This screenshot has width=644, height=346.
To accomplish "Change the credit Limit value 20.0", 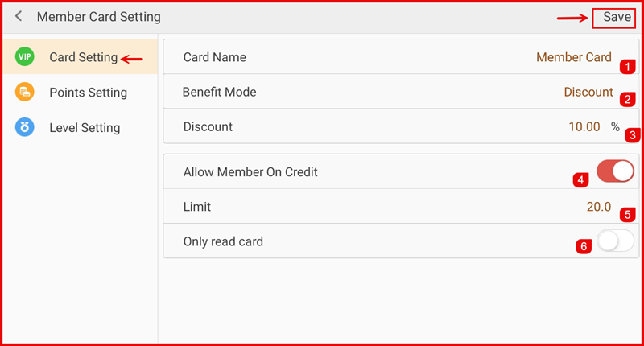I will coord(598,207).
